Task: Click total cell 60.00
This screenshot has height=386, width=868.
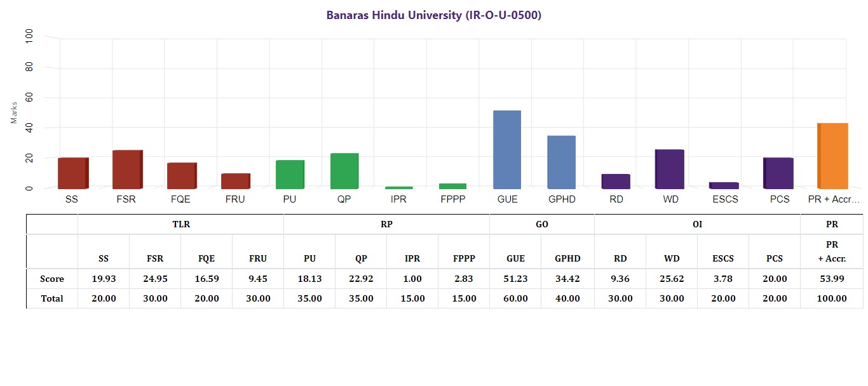Action: click(x=515, y=298)
